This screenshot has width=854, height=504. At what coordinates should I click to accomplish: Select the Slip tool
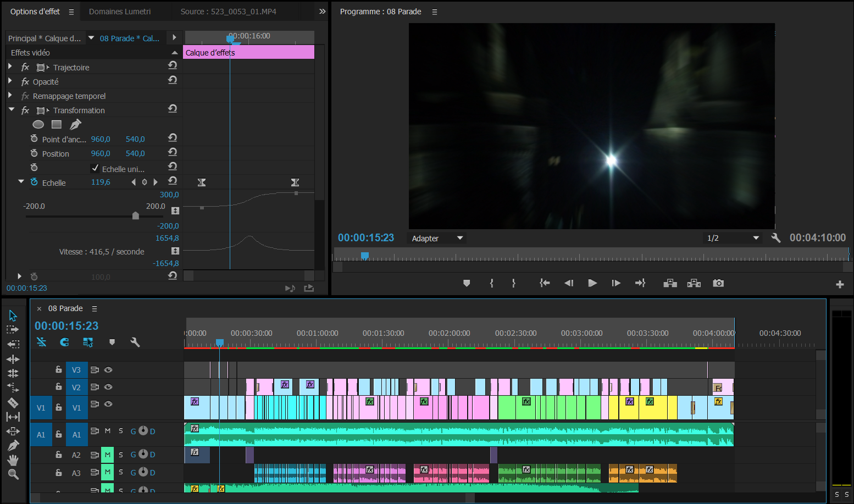point(13,417)
